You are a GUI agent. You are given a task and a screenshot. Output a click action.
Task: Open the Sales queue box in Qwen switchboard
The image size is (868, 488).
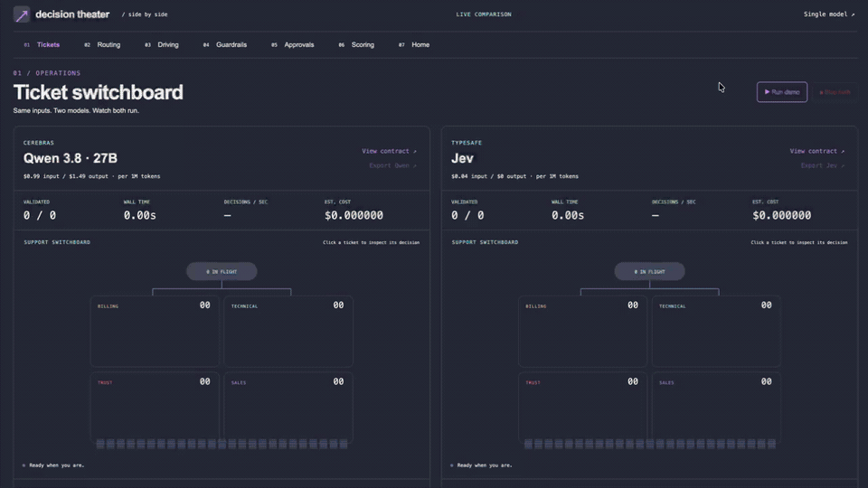[x=288, y=408]
